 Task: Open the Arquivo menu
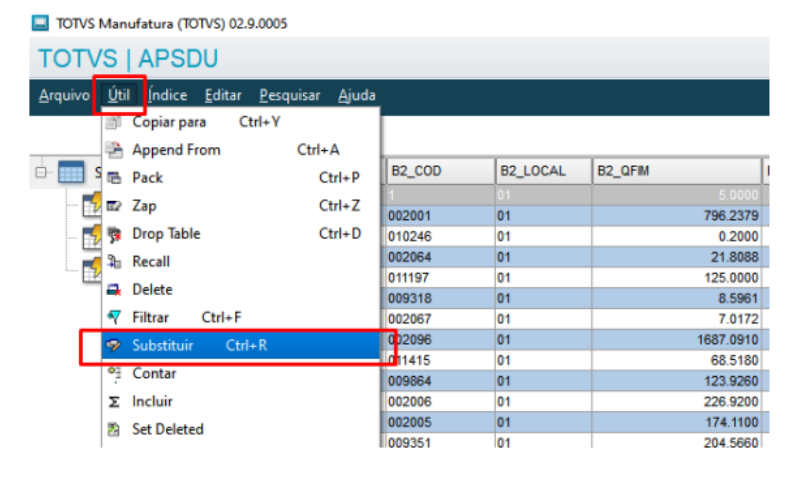[x=64, y=95]
